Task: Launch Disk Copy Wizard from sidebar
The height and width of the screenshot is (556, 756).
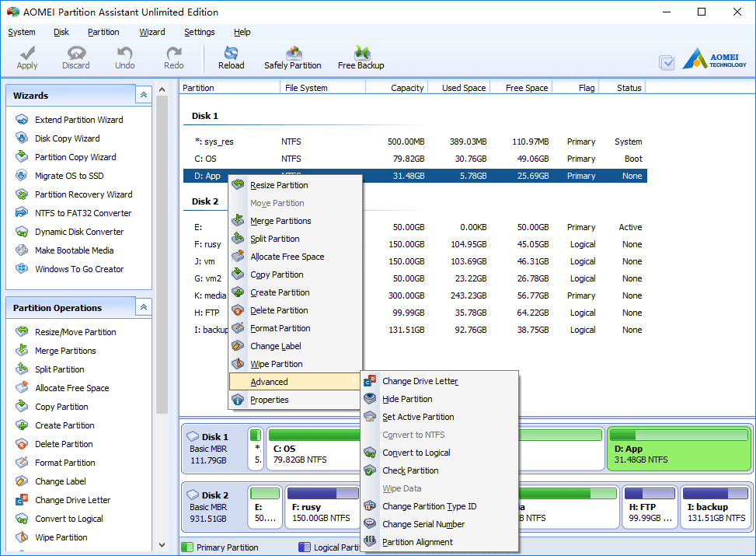Action: tap(67, 138)
